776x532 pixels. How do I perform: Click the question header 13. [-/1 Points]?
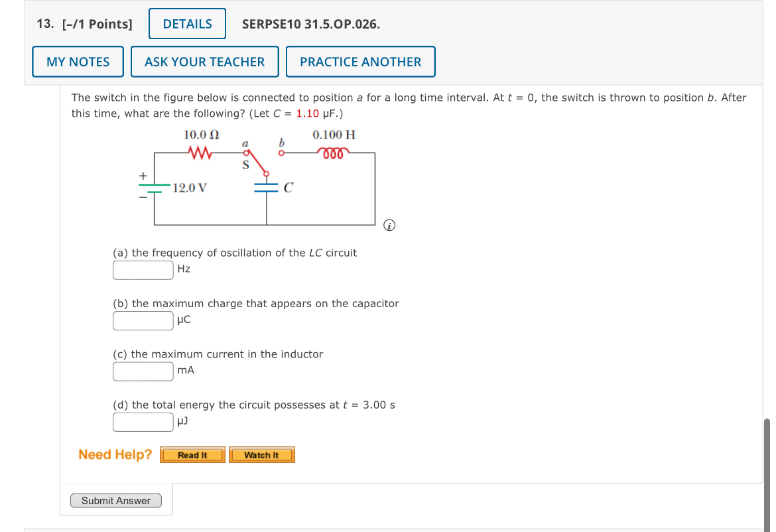(86, 23)
